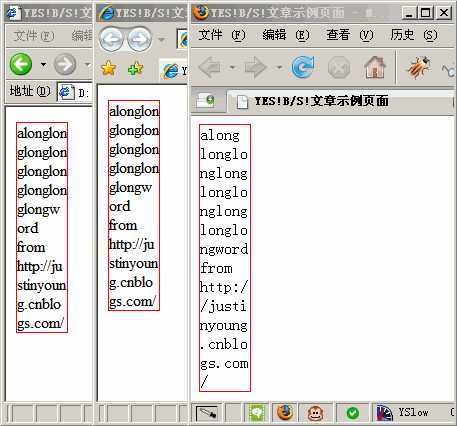Open 编辑(E) menu in Firefox
Screen dimensions: 457x426
(286, 35)
